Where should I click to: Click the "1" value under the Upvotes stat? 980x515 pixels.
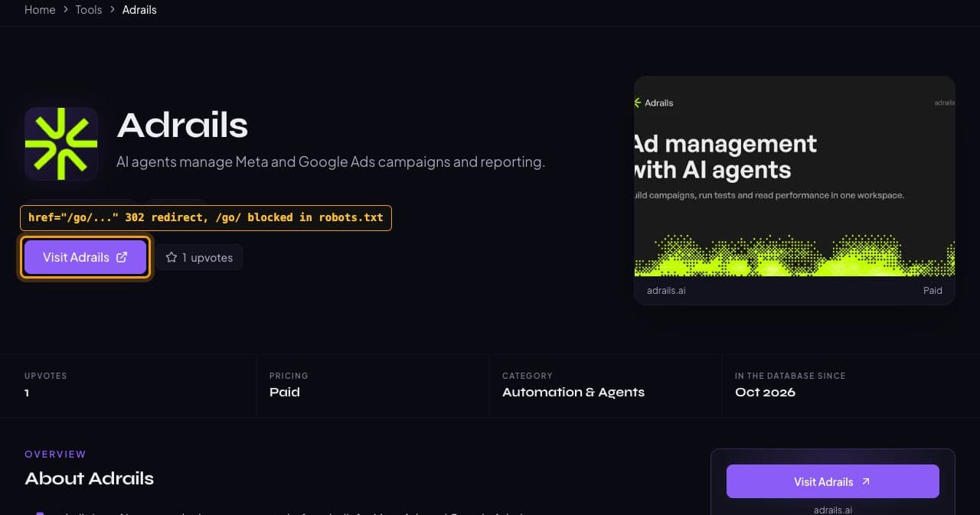27,393
